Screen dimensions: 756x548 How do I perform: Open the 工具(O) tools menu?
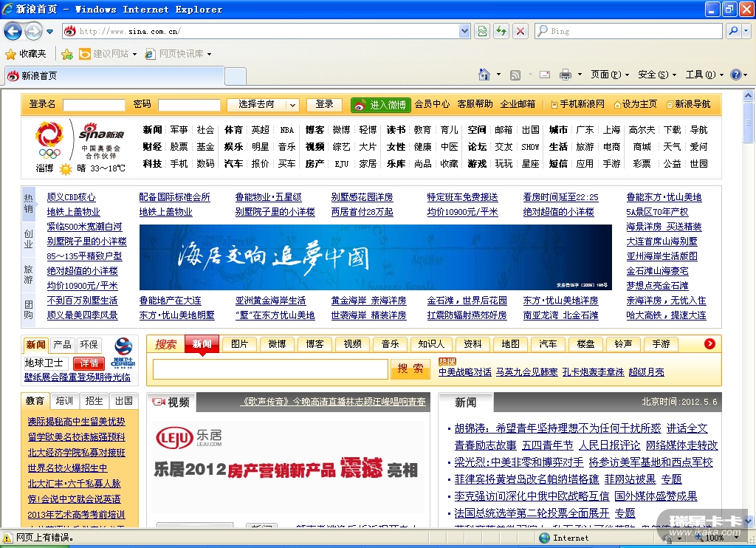[704, 75]
